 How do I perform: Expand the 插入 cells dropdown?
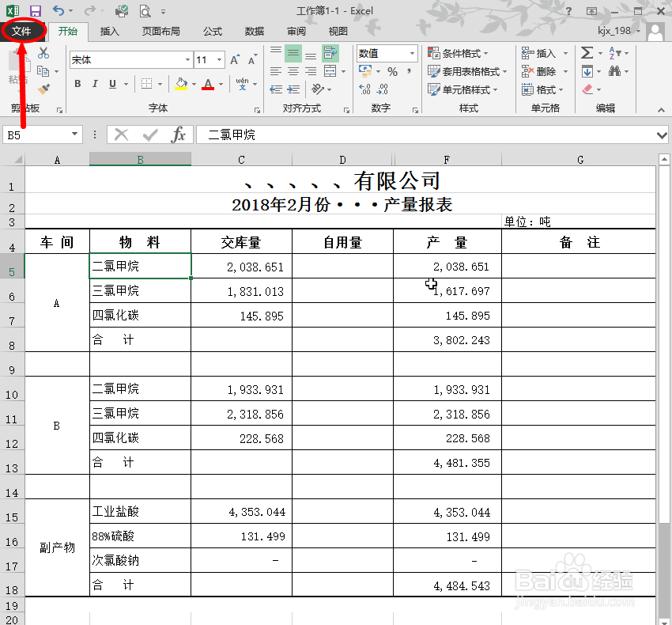click(566, 53)
